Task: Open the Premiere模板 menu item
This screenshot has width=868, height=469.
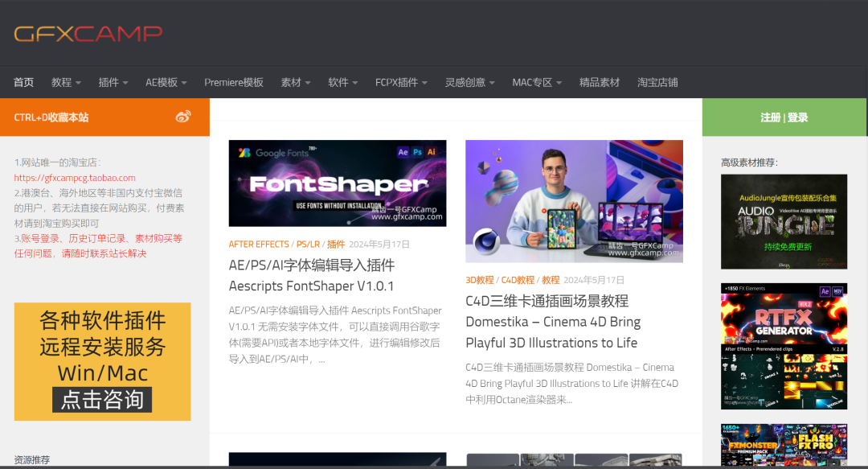Action: [234, 83]
